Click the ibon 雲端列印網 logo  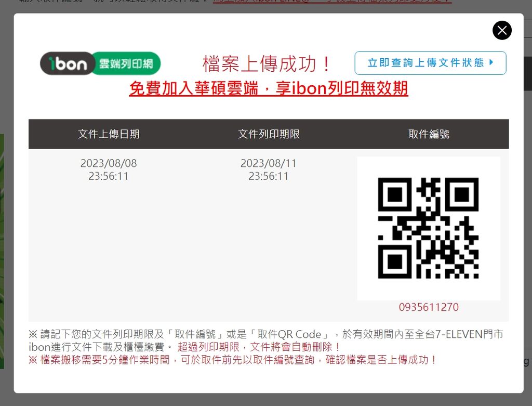tap(100, 63)
